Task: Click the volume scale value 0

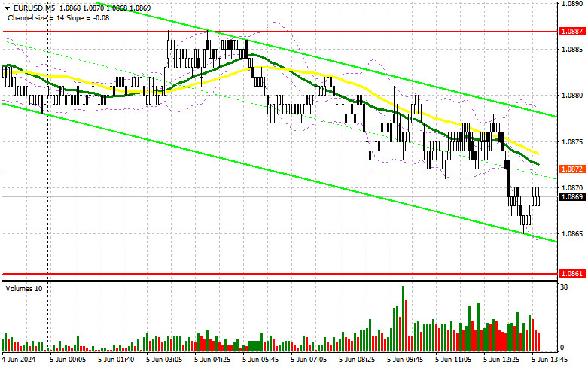Action: 562,348
